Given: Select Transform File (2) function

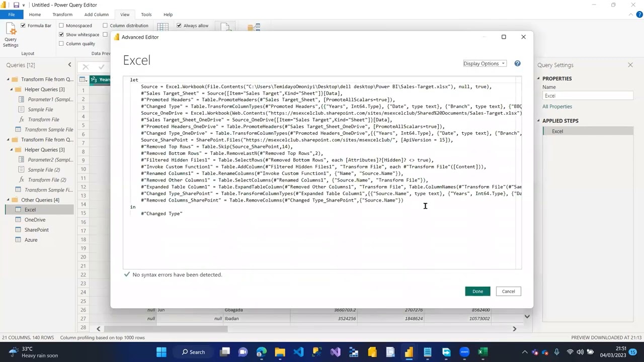Looking at the screenshot, I should tap(47, 180).
